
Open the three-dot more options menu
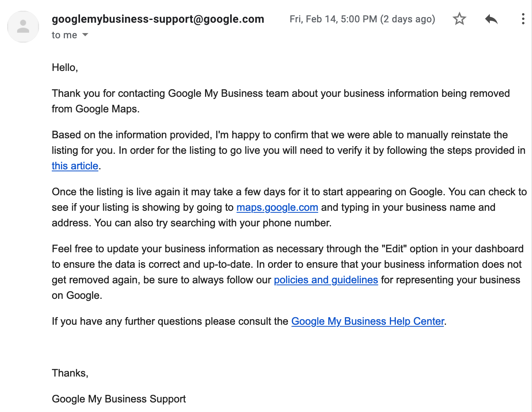(x=523, y=19)
